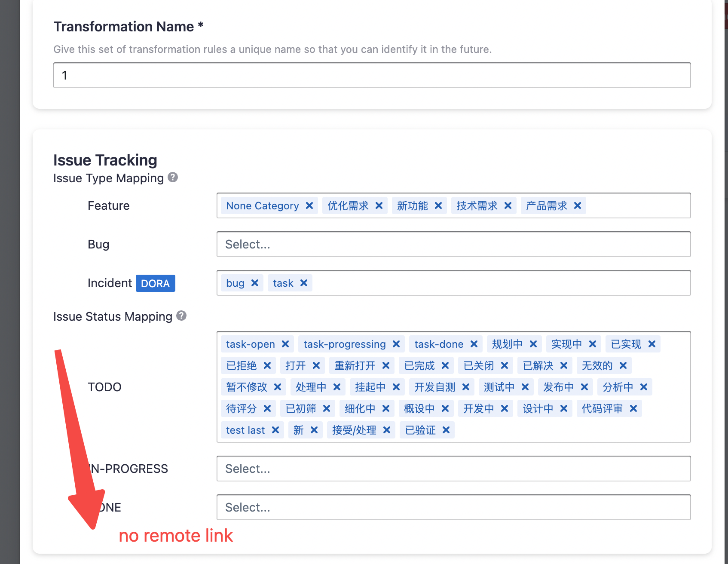728x564 pixels.
Task: Remove the 已初筛 status tag
Action: (327, 408)
